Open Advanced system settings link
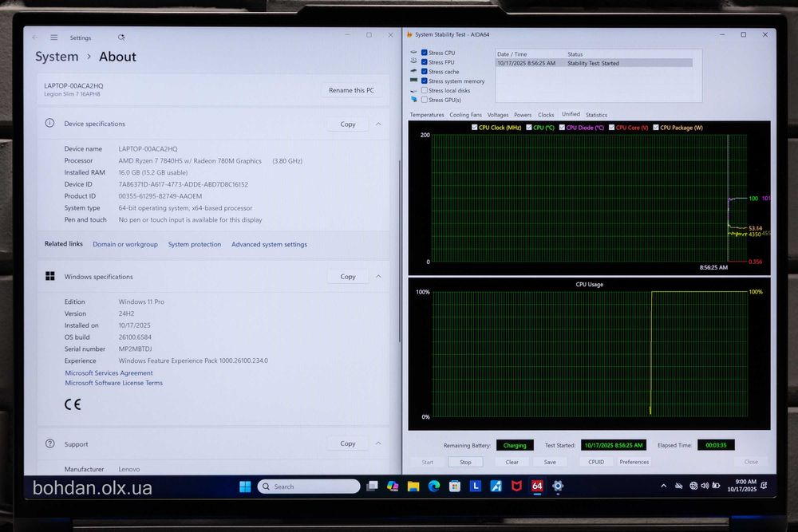This screenshot has height=532, width=798. tap(269, 244)
